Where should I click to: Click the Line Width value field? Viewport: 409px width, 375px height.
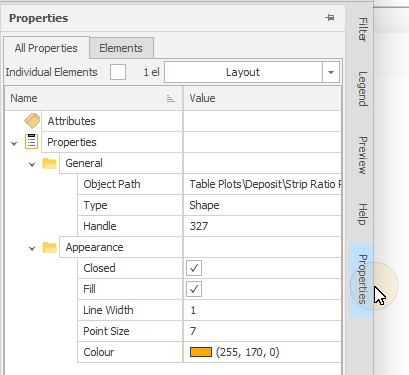[x=262, y=310]
